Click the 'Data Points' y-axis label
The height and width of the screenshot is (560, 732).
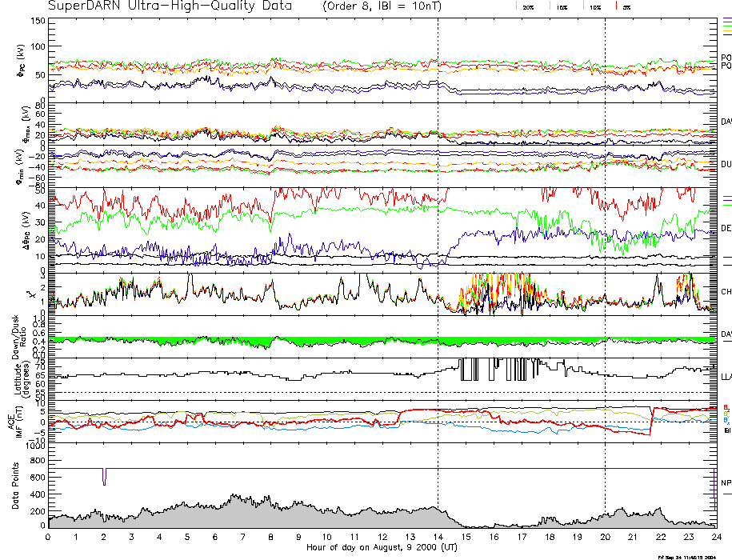15,486
